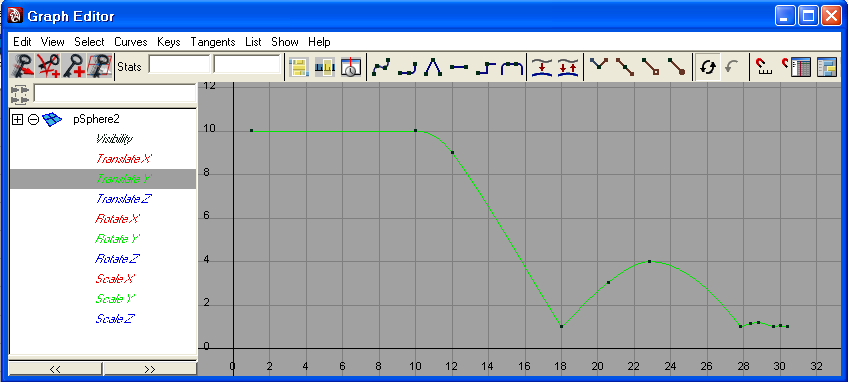Image resolution: width=848 pixels, height=382 pixels.
Task: Collapse pSphere2 with the minus circle
Action: (x=34, y=120)
